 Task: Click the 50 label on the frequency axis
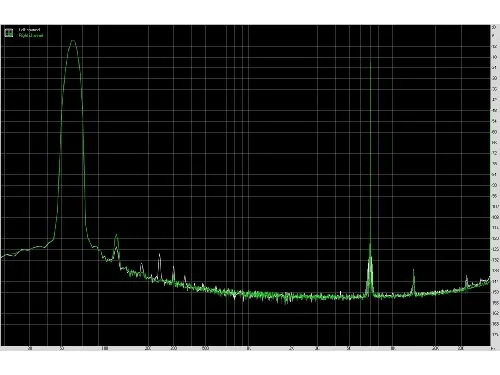pyautogui.click(x=61, y=349)
